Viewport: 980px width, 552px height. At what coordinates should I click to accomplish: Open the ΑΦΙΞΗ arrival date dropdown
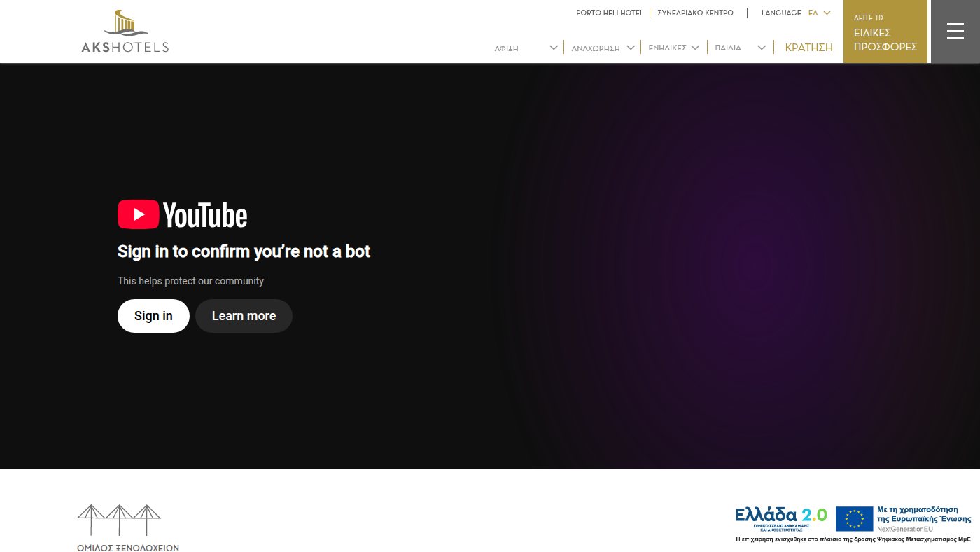point(526,48)
